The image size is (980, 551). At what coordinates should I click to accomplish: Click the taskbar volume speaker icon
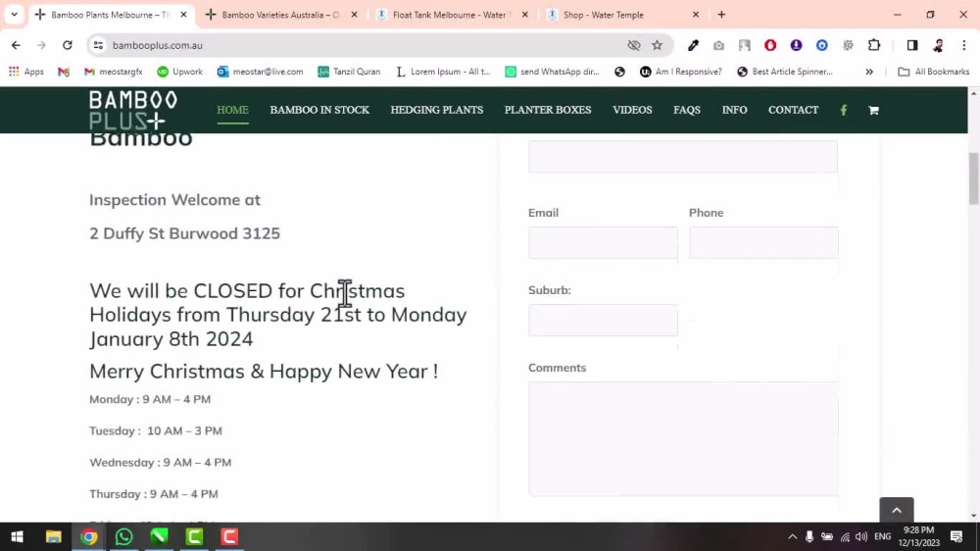pos(861,536)
